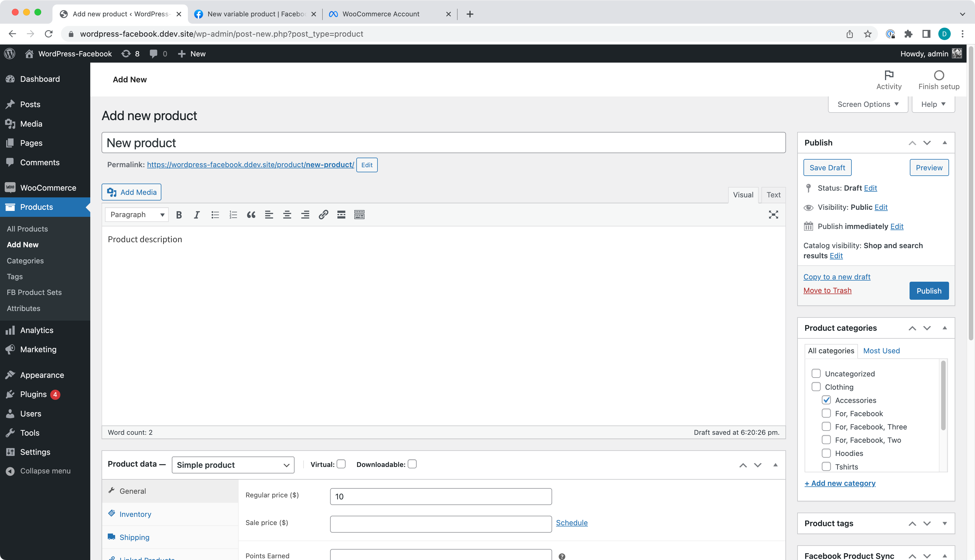Click the fullscreen editor toggle icon
This screenshot has height=560, width=975.
pos(774,214)
